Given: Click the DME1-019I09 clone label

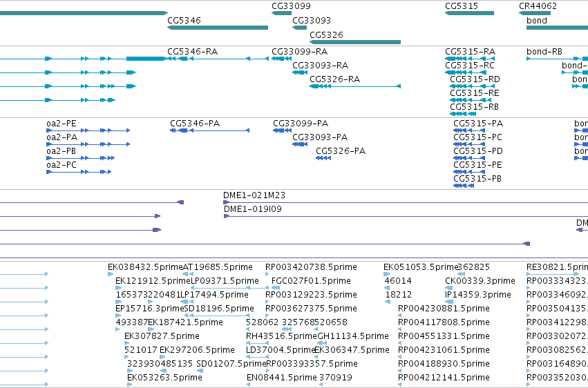Looking at the screenshot, I should [x=253, y=209].
